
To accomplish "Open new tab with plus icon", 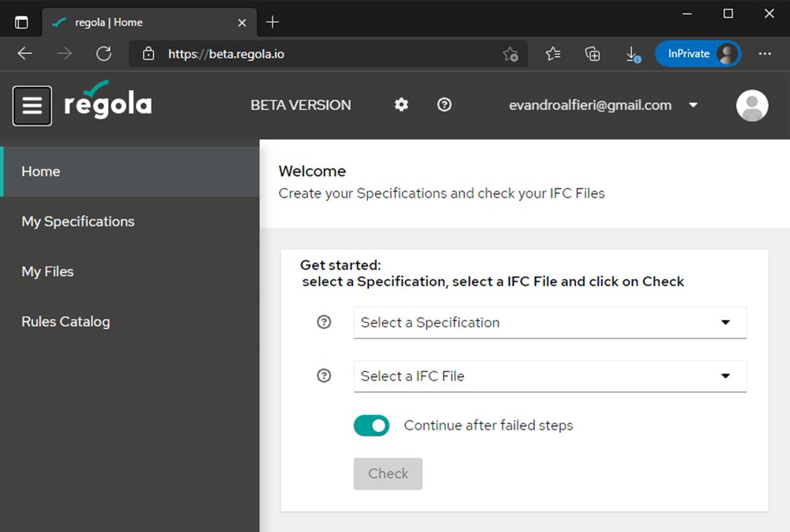I will 273,22.
